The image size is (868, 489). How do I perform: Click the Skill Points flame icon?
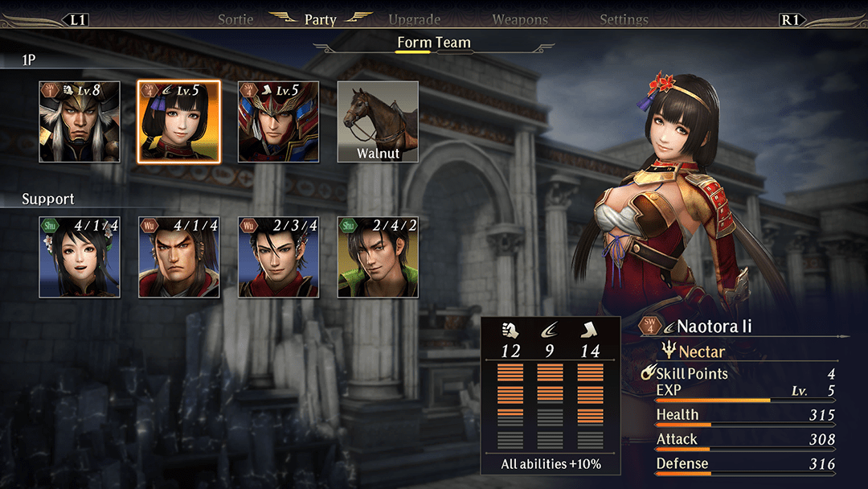click(648, 372)
